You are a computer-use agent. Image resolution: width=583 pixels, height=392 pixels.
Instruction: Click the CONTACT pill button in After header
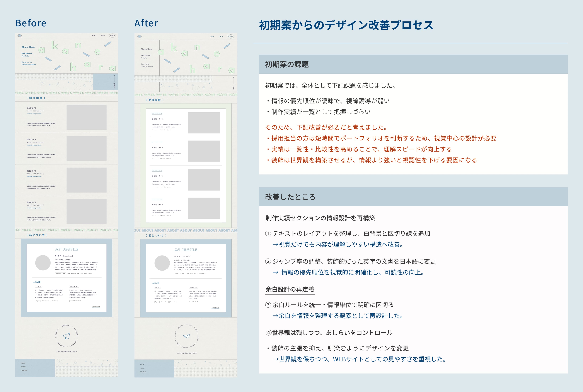231,37
